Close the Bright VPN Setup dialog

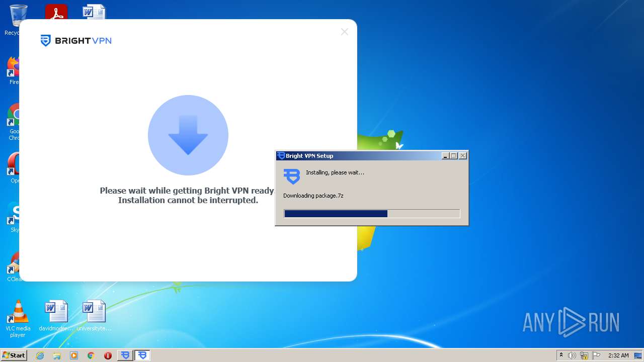pos(463,156)
